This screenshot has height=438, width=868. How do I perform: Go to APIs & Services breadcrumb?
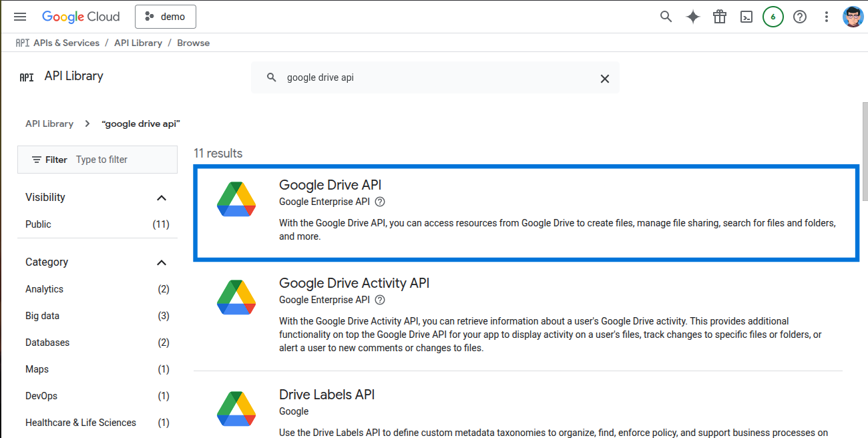[x=66, y=43]
